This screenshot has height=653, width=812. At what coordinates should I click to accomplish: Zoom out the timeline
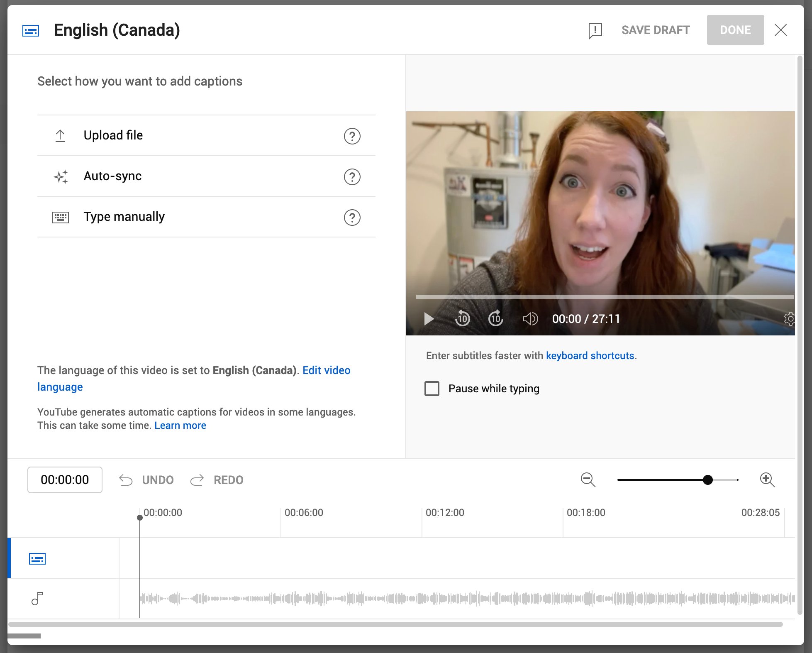pyautogui.click(x=588, y=480)
